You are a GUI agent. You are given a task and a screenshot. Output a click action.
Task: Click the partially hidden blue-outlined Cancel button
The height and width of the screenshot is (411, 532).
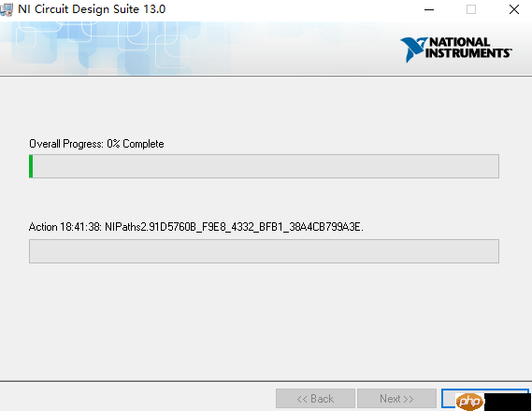[449, 399]
